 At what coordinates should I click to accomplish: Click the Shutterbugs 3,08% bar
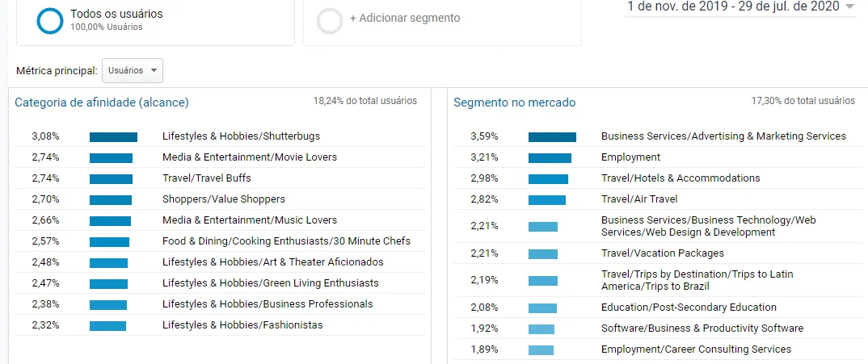(x=113, y=136)
